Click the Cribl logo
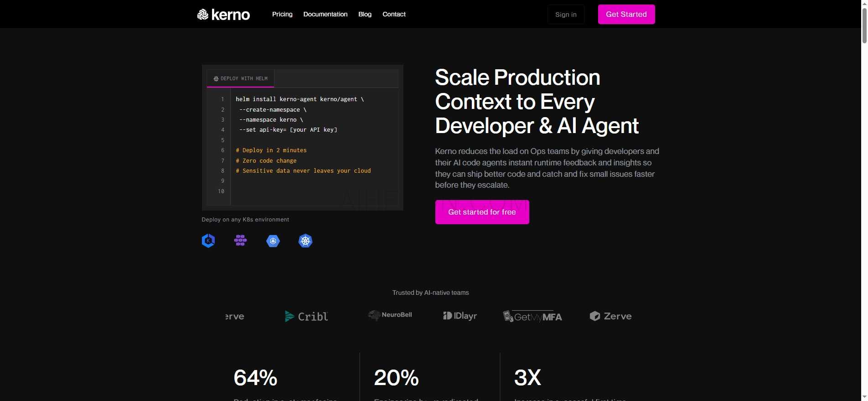868x401 pixels. [x=306, y=316]
